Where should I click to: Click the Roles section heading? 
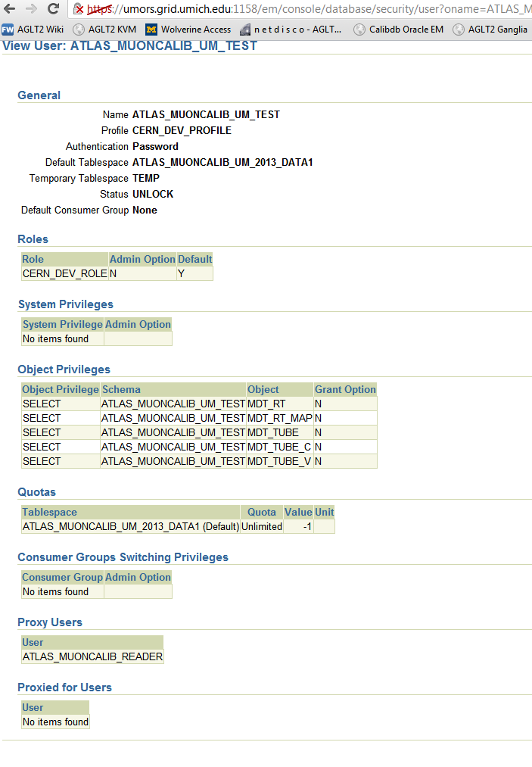tap(33, 239)
